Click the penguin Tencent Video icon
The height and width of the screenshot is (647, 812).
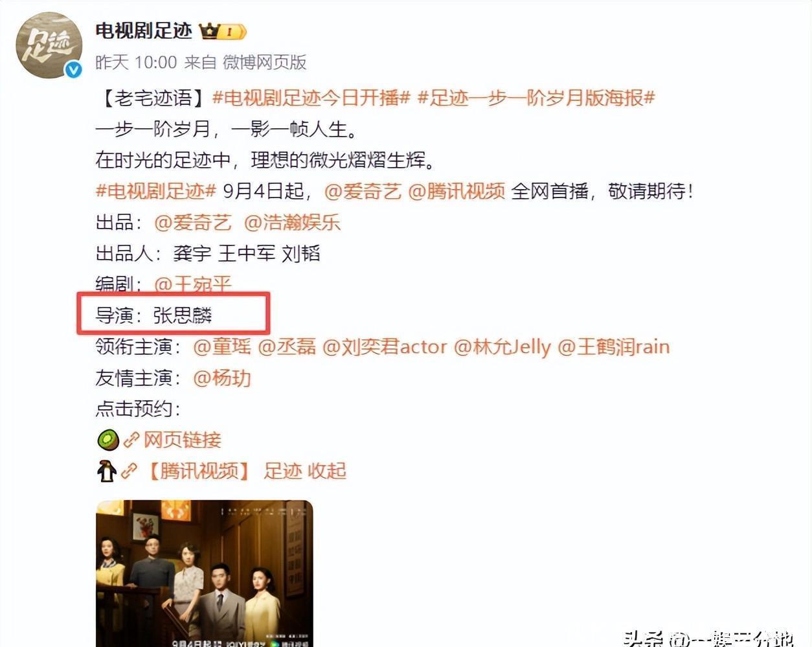coord(107,471)
